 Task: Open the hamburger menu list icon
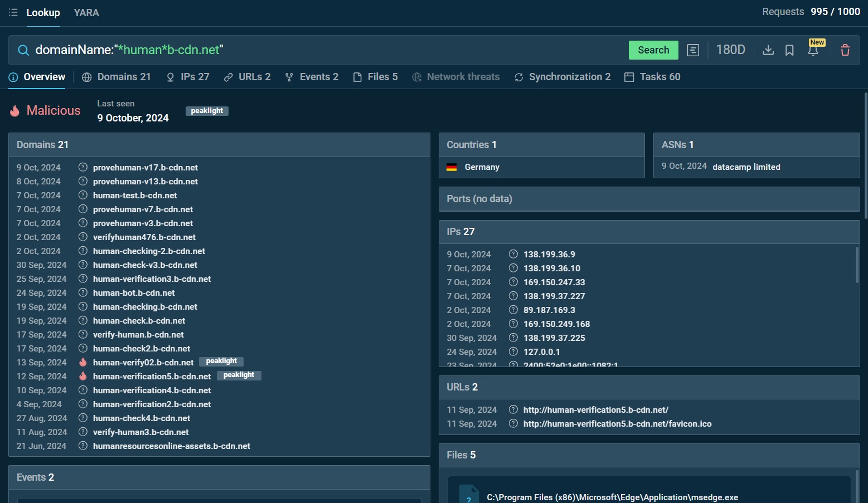13,12
